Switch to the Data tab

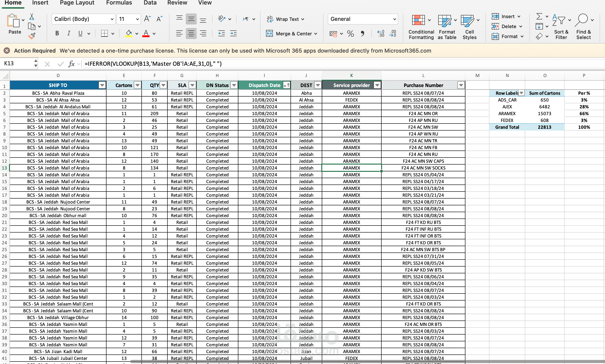click(x=150, y=3)
